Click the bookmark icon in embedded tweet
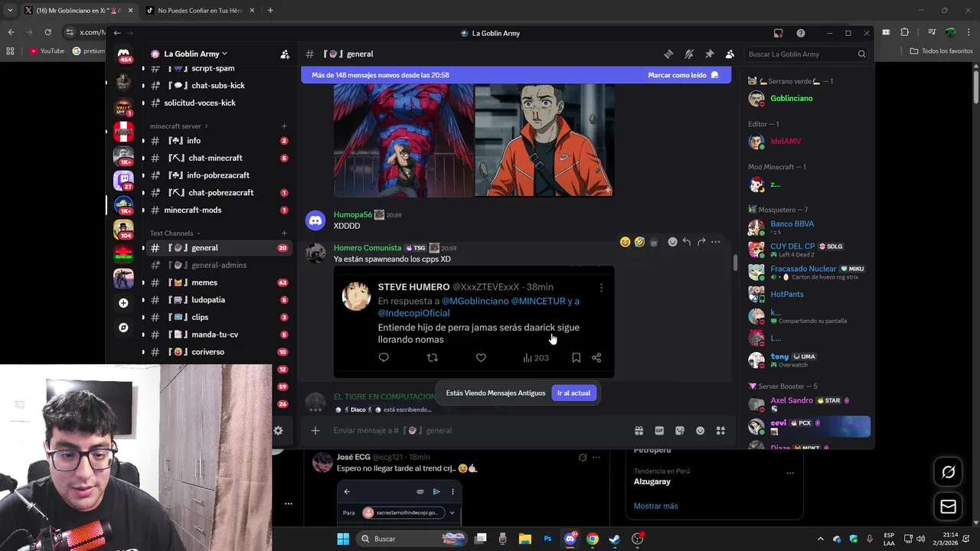 (x=576, y=357)
